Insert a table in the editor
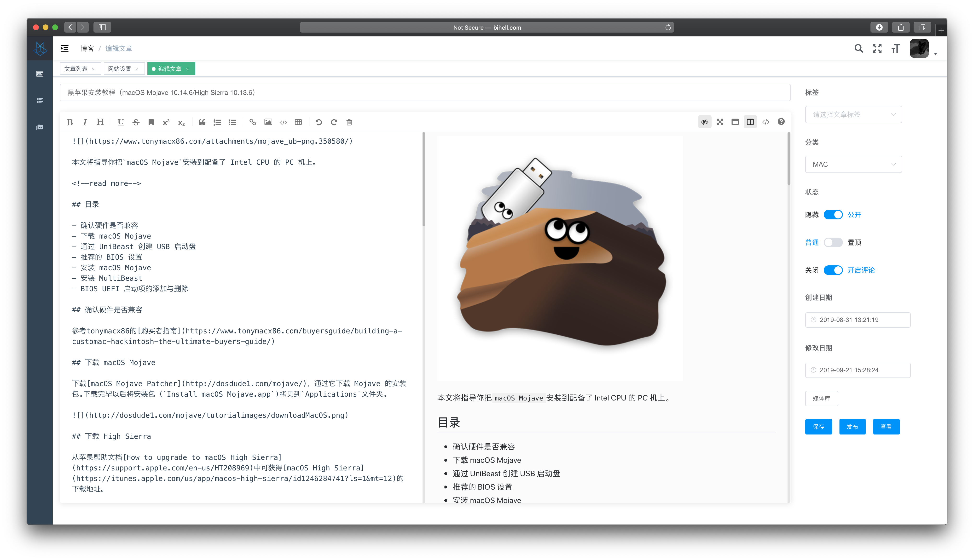The height and width of the screenshot is (560, 974). [x=298, y=122]
